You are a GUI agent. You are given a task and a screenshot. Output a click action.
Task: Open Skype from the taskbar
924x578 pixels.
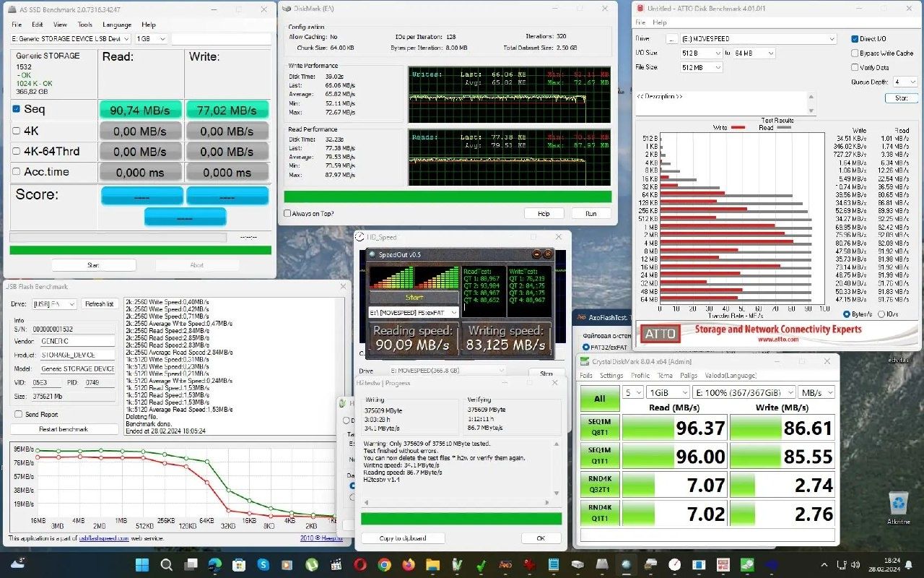pyautogui.click(x=263, y=564)
